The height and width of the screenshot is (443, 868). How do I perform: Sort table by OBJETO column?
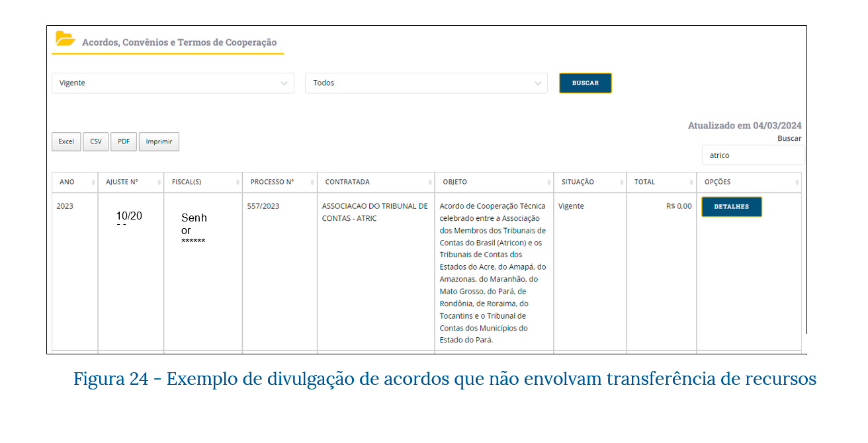494,182
